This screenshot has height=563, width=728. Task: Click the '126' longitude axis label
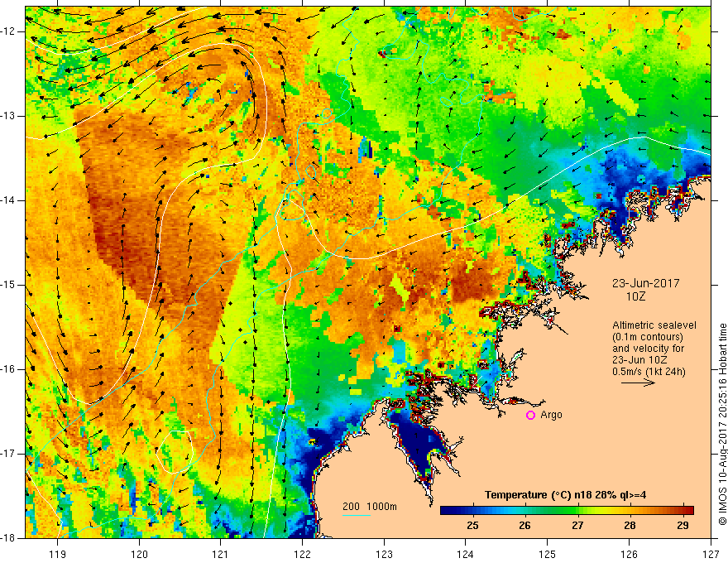629,554
